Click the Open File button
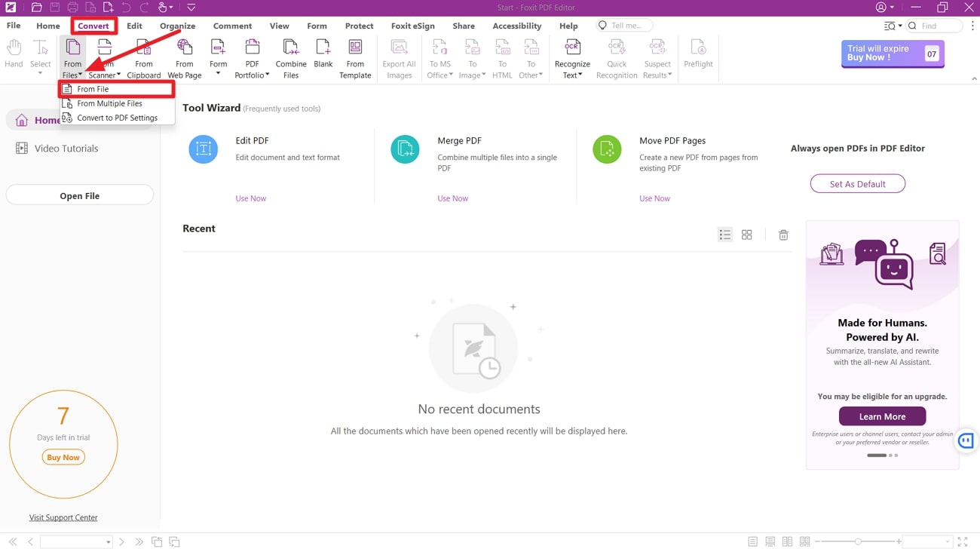Image resolution: width=980 pixels, height=549 pixels. coord(80,195)
